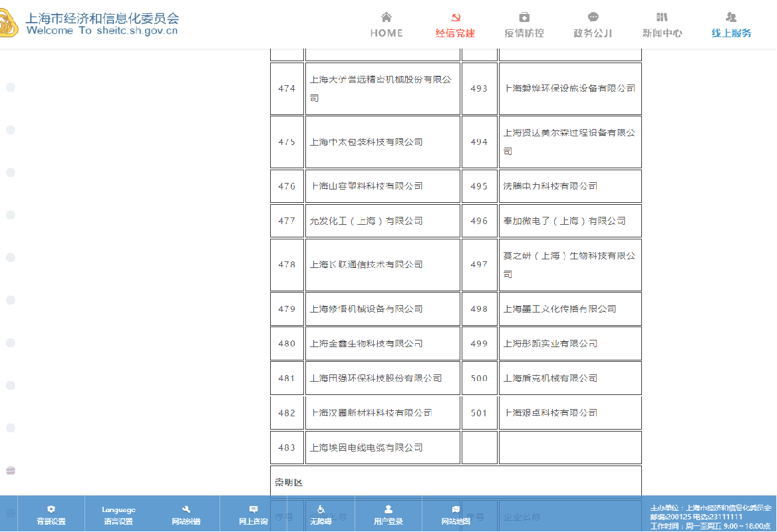Click the serial number cell 483
Screen dimensions: 777x532
[x=287, y=448]
